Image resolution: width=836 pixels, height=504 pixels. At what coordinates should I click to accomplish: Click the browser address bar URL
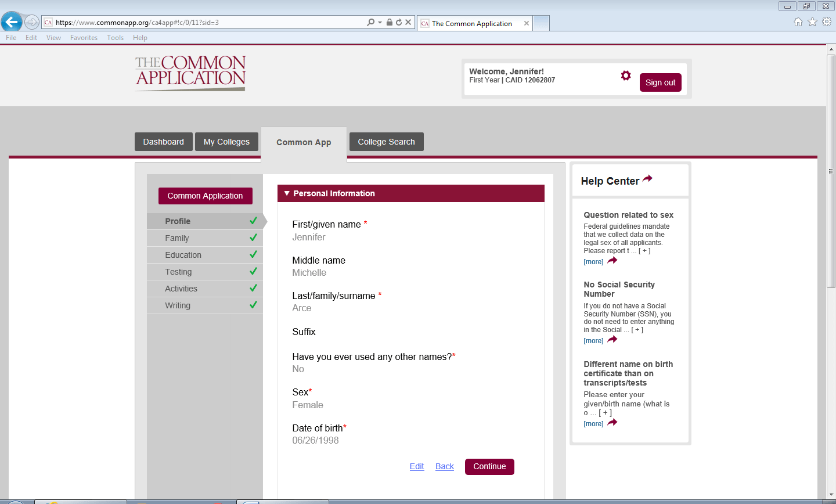(137, 23)
